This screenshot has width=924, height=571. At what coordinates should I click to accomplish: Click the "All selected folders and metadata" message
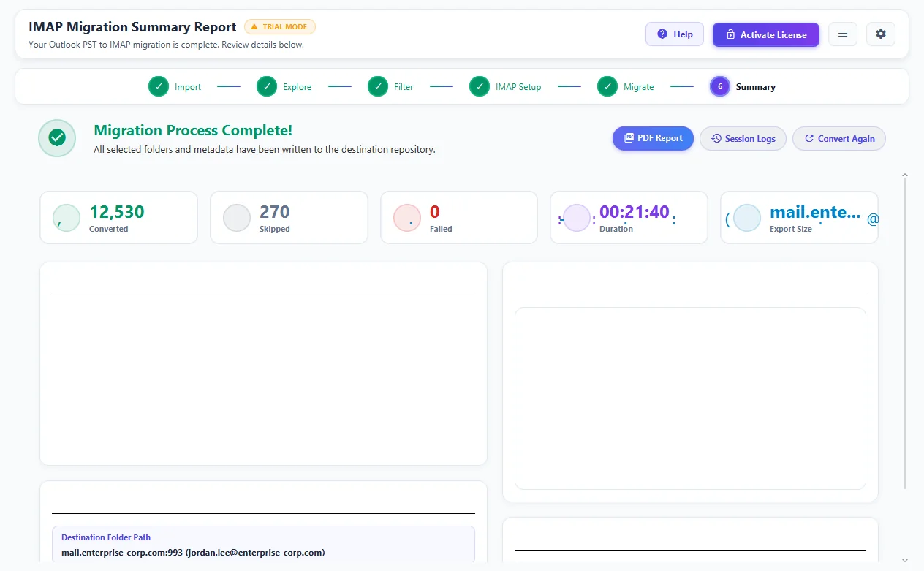(265, 150)
